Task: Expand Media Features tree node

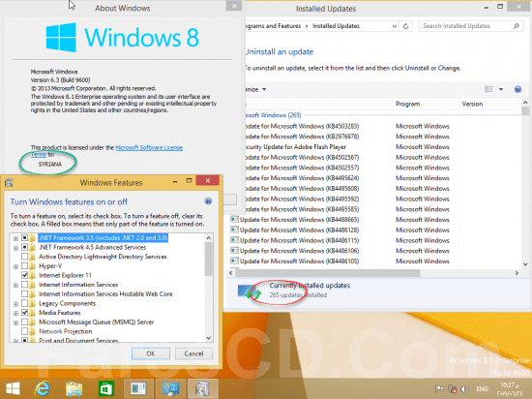Action: click(15, 313)
